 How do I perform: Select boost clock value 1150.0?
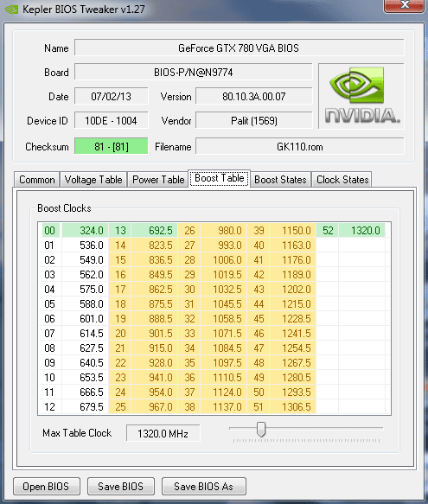click(x=292, y=230)
